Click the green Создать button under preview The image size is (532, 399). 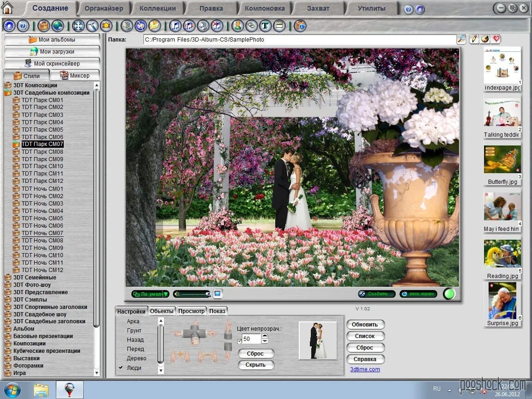(x=377, y=294)
